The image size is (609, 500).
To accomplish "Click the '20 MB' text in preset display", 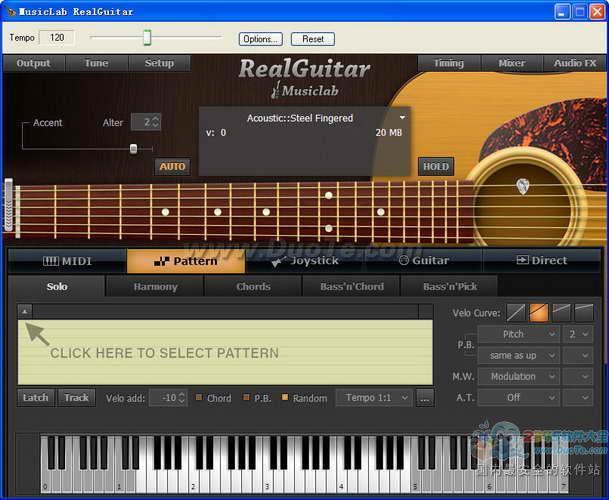I will (x=388, y=132).
